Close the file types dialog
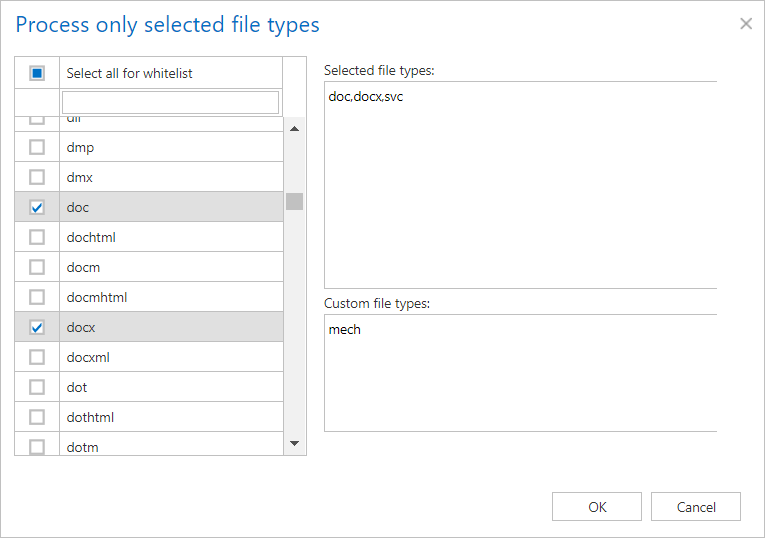The width and height of the screenshot is (765, 538). pos(746,24)
